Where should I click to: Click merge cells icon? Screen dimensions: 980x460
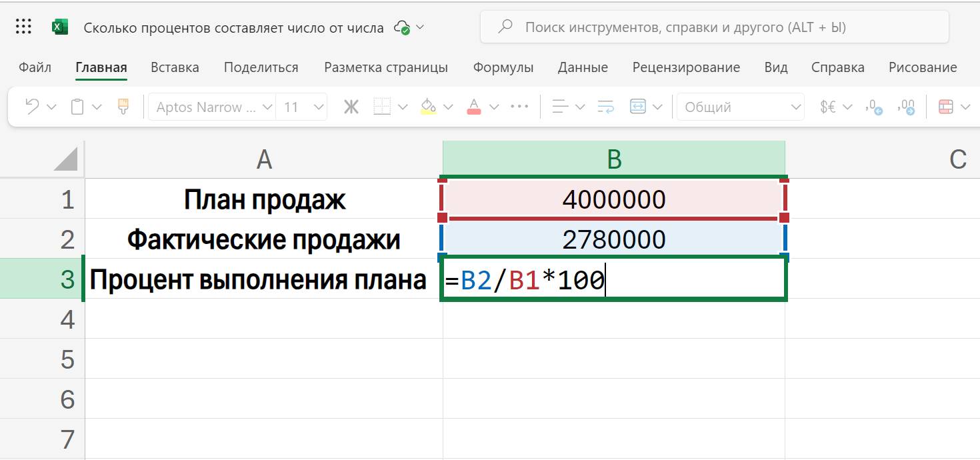(x=638, y=107)
